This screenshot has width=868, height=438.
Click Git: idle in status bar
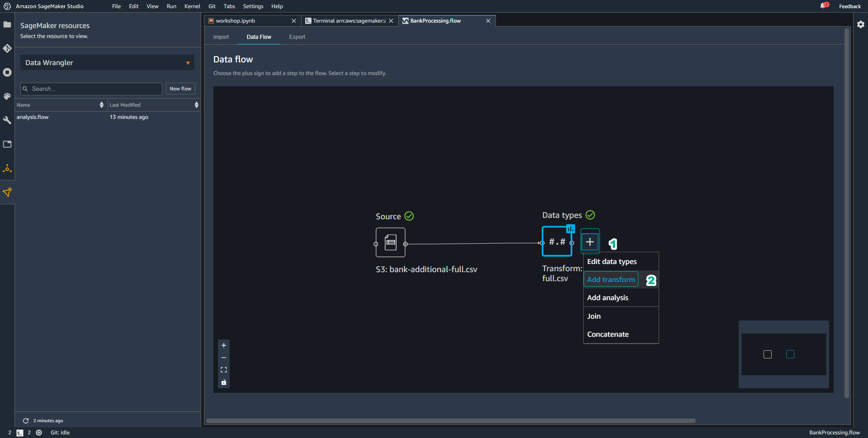click(60, 433)
